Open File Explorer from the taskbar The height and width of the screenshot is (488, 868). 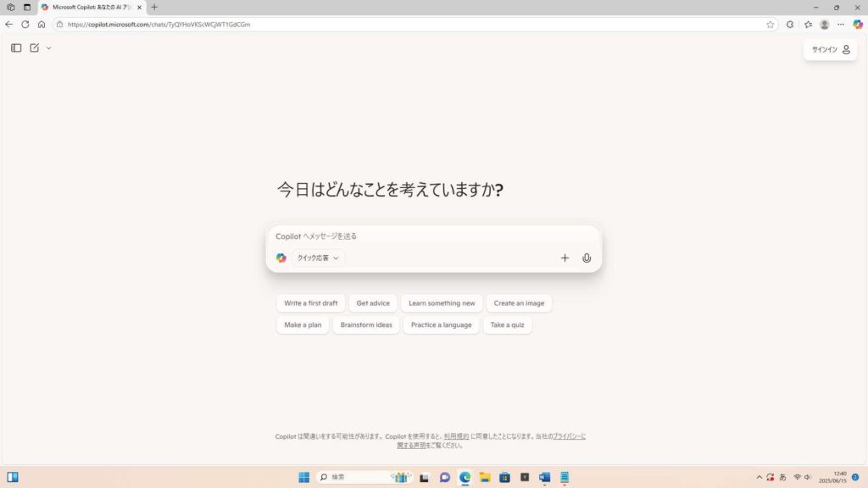[485, 477]
